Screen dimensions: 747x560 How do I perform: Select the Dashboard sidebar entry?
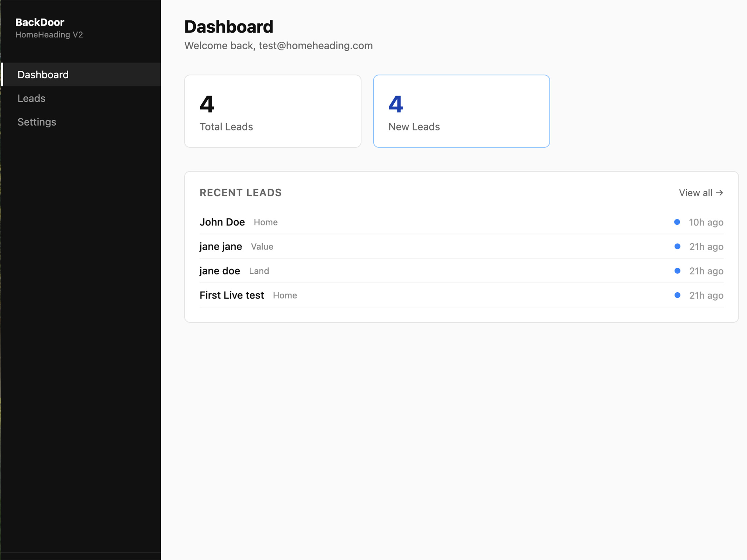tap(43, 75)
